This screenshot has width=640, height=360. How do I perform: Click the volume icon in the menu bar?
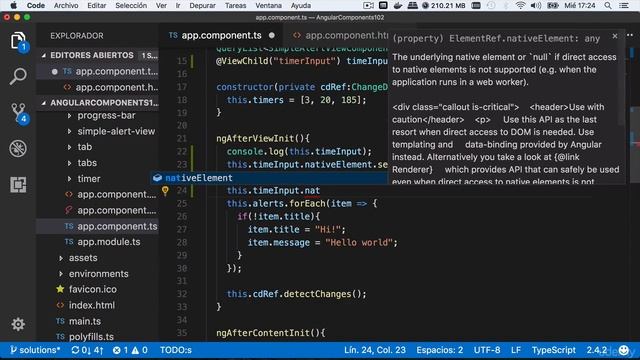pyautogui.click(x=536, y=5)
